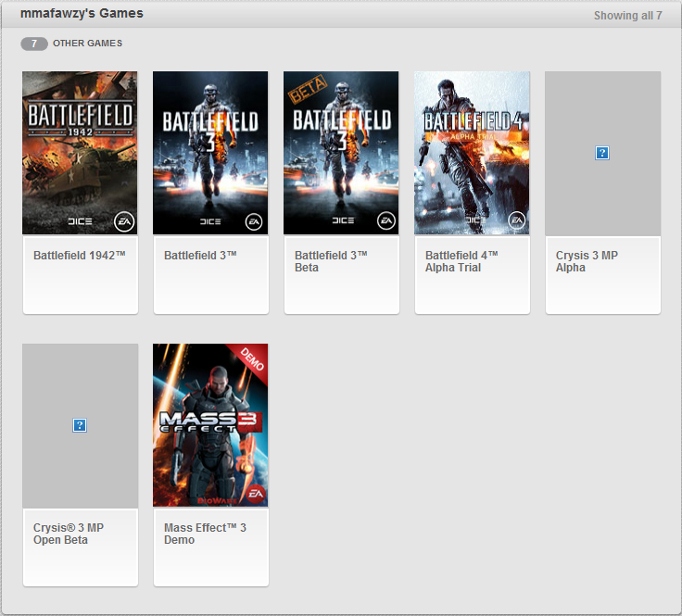This screenshot has width=682, height=616.
Task: Click missing image icon for Crysis 3 MP Open Beta
Action: [x=80, y=425]
